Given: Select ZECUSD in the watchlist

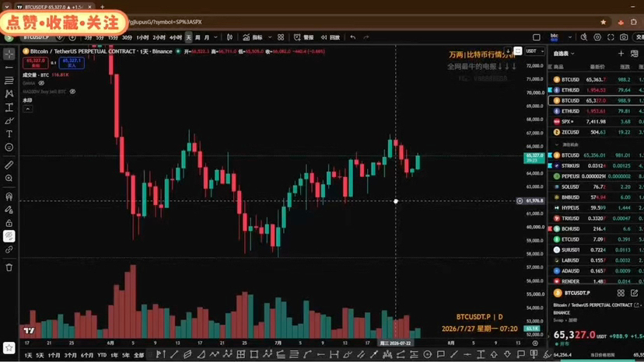Looking at the screenshot, I should [596, 132].
